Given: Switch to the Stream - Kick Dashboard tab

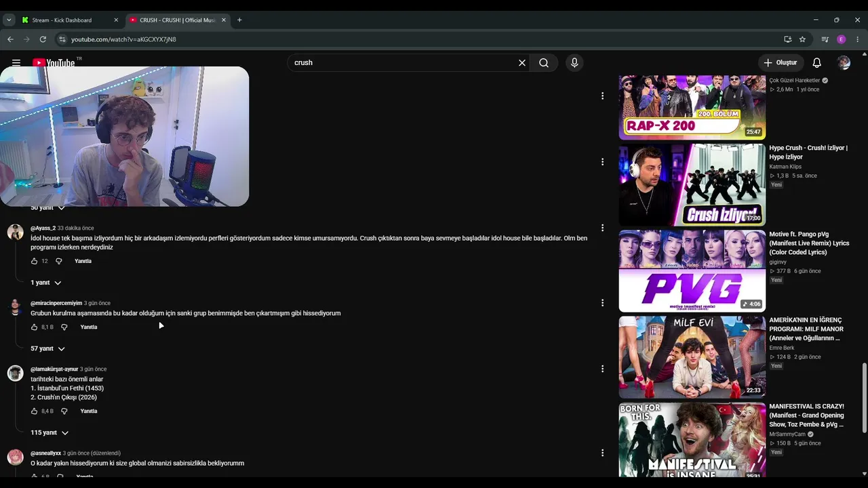Looking at the screenshot, I should (x=69, y=20).
